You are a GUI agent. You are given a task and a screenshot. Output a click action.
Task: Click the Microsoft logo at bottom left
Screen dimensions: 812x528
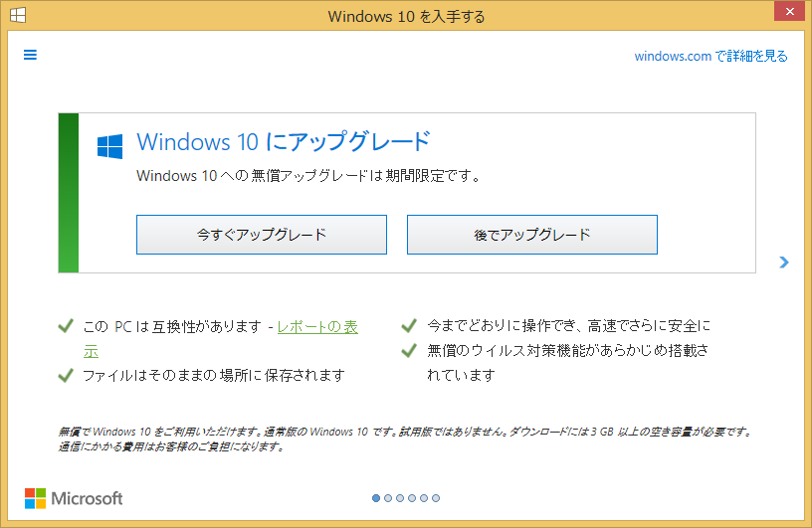point(74,498)
